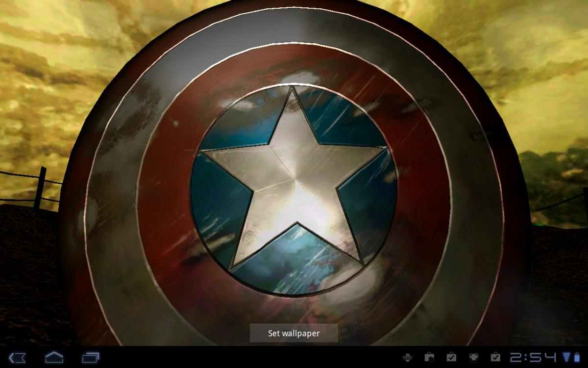
Task: Open the honeybee debug notification icon
Action: pyautogui.click(x=407, y=357)
